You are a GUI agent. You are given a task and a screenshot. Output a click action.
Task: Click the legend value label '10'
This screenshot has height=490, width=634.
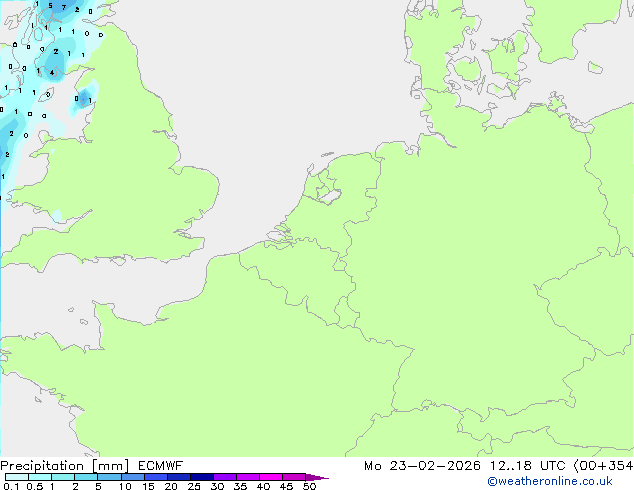click(x=125, y=486)
